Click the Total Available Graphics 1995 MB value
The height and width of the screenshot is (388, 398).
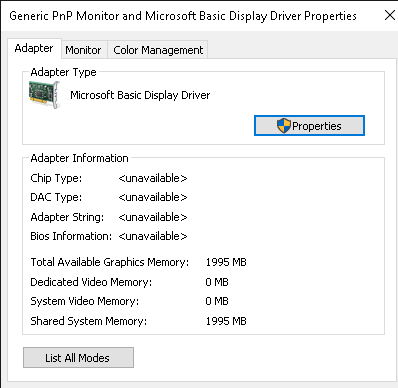point(226,262)
